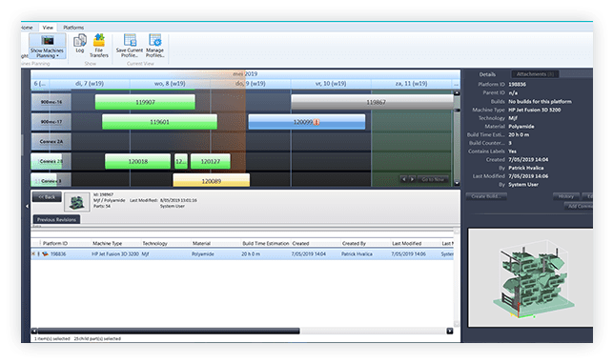Click the Add Comment button
Screen dimensions: 613x364
579,206
